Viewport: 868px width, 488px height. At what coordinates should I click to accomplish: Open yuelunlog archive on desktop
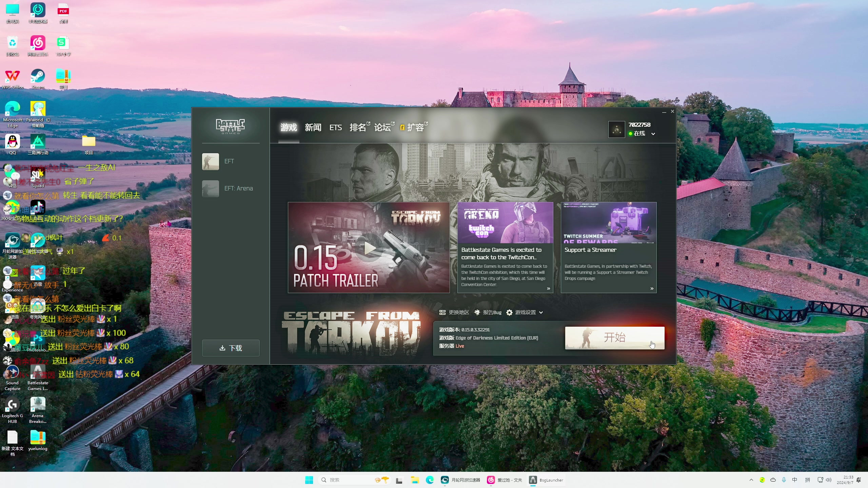(38, 441)
